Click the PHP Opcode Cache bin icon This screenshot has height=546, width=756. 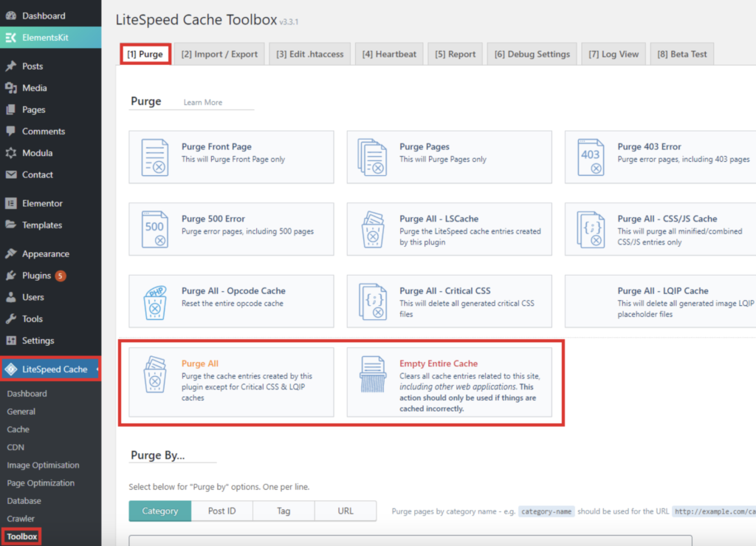click(155, 302)
